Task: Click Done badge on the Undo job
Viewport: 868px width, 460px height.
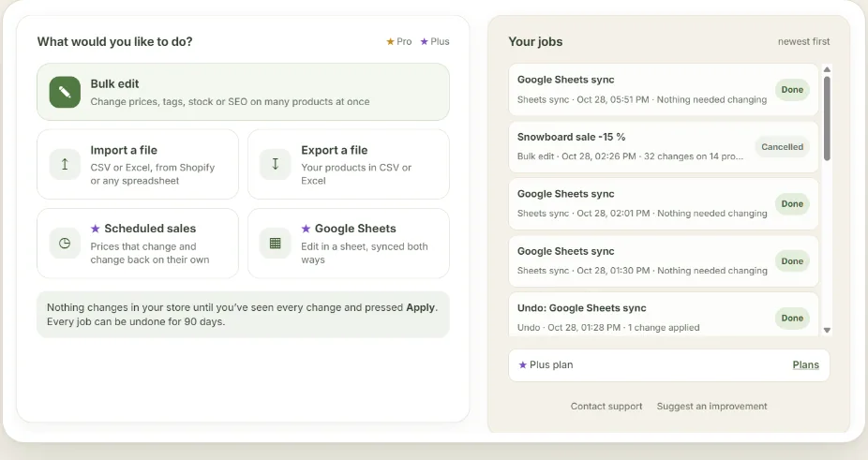Action: pos(792,319)
